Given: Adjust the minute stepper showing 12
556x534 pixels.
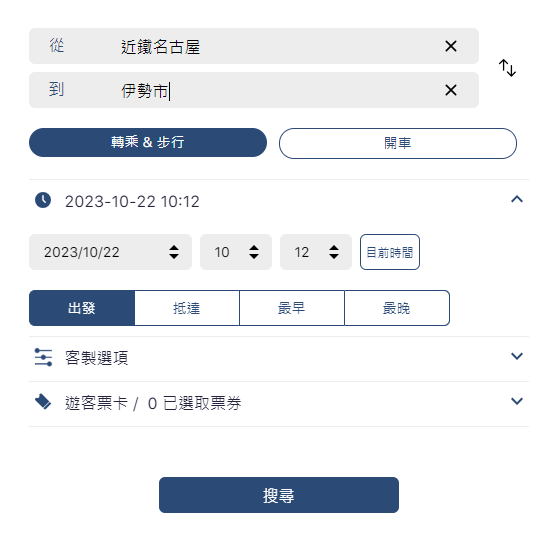Looking at the screenshot, I should coord(334,252).
